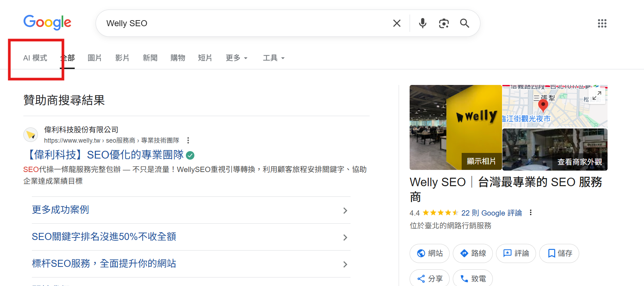
Task: Click 位於臺北的網路行銷服務 description text
Action: click(x=450, y=225)
